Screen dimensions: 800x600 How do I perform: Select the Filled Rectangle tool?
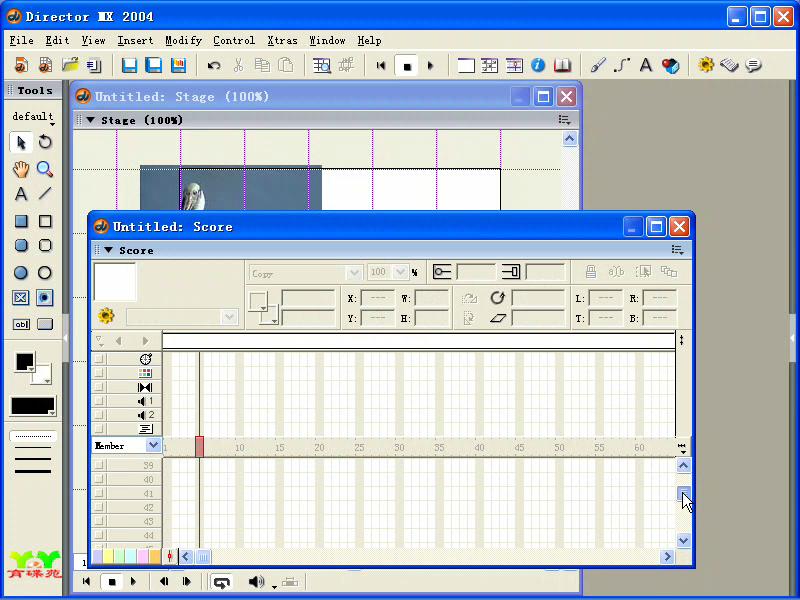coord(21,221)
